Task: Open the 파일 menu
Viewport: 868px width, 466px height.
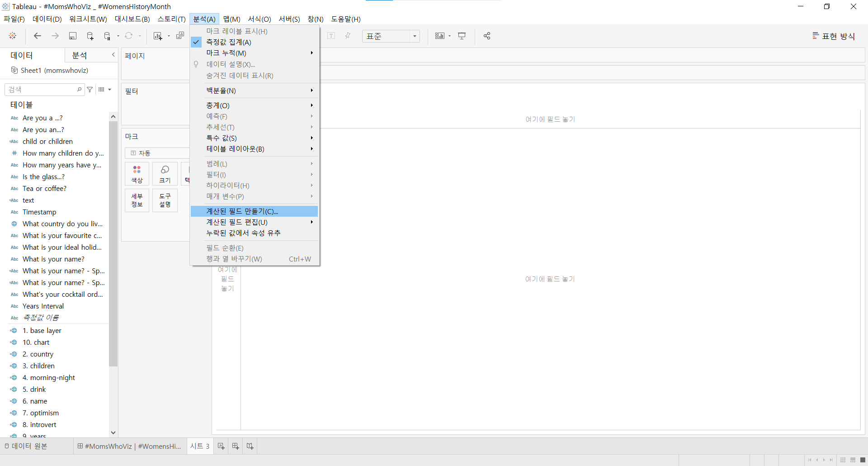Action: point(14,19)
